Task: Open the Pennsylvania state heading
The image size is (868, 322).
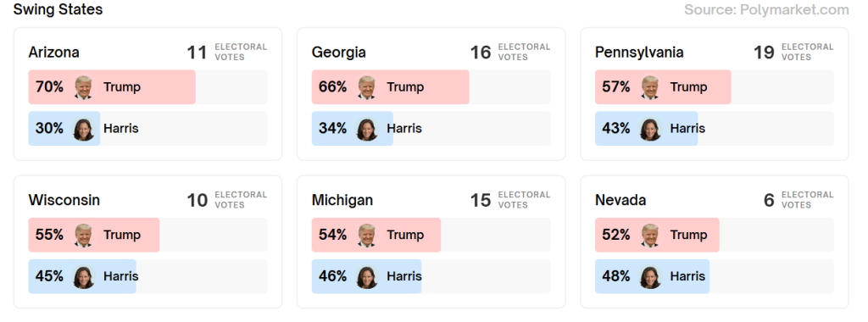Action: pyautogui.click(x=639, y=53)
